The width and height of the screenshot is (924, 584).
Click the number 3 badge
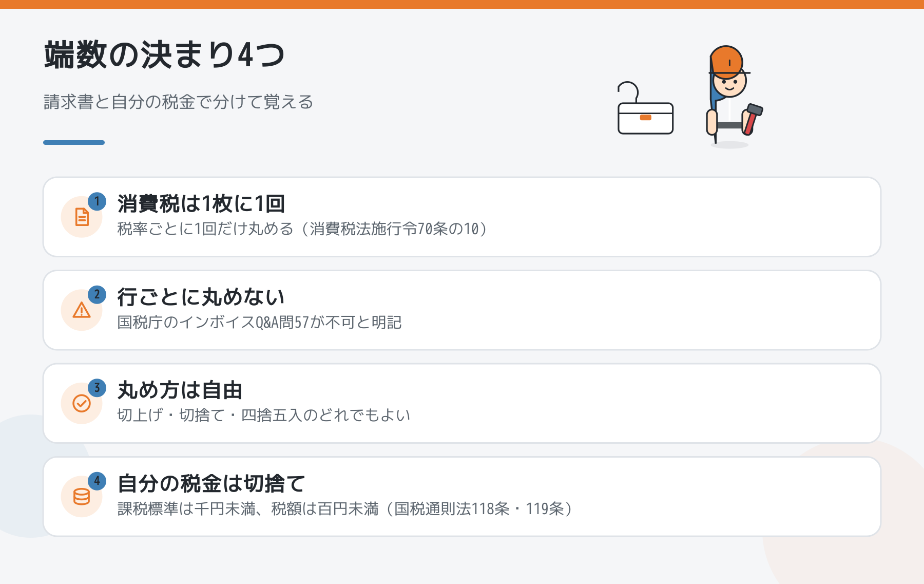point(97,388)
